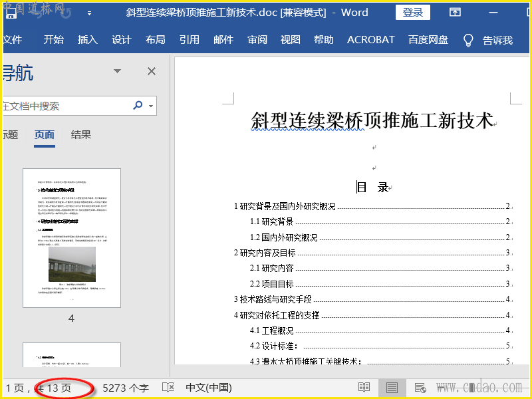This screenshot has height=399, width=532.
Task: Open the 审阅 ribbon tab
Action: (x=257, y=40)
